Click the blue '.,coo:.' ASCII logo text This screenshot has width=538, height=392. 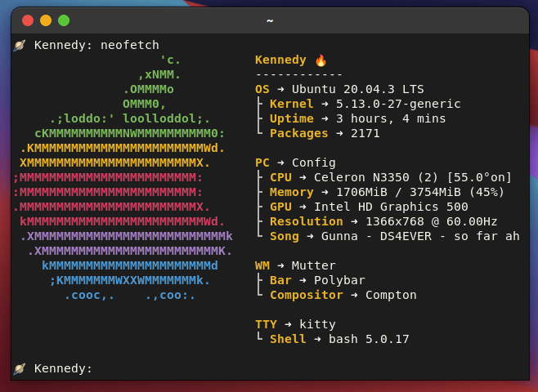[x=171, y=296]
